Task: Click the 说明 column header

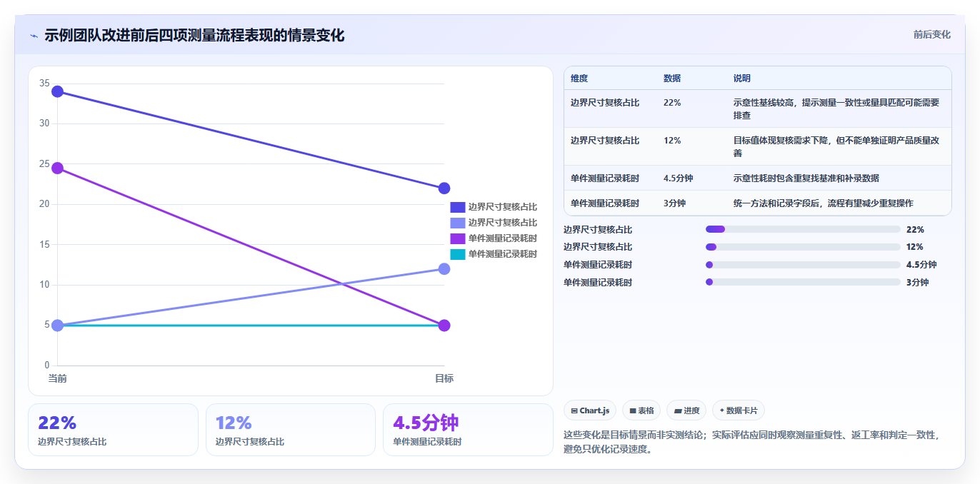Action: (x=742, y=79)
